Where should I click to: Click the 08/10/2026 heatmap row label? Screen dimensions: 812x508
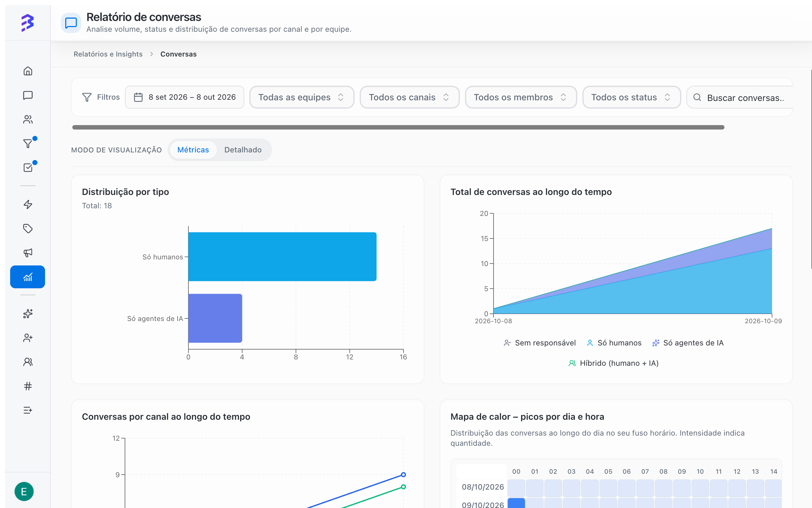[x=482, y=487]
